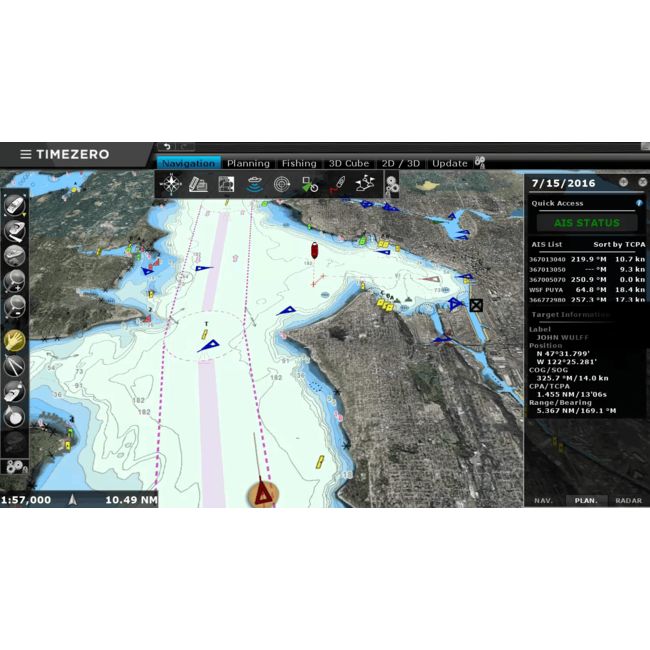Open the Fishing workspace tab
The image size is (650, 650).
pos(298,163)
